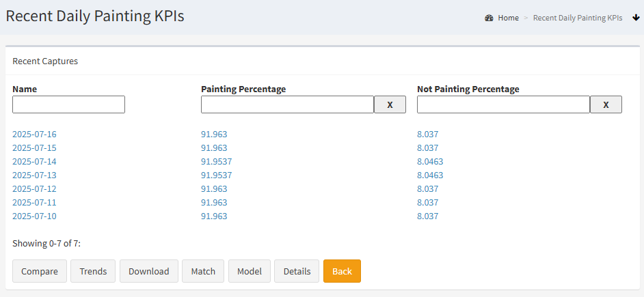Click the Compare button
This screenshot has width=644, height=297.
40,271
